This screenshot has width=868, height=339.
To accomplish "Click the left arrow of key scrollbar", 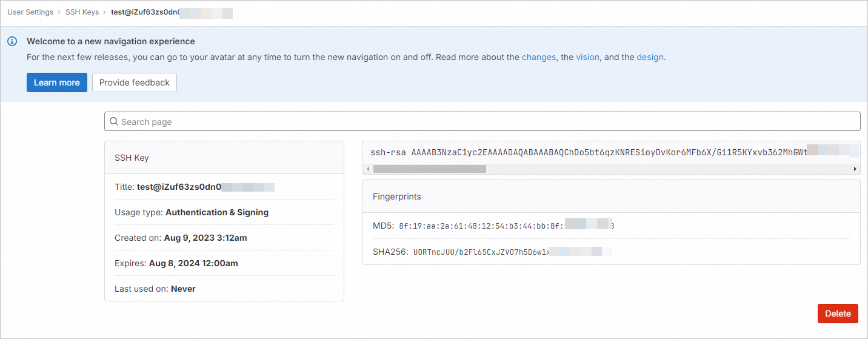I will (368, 169).
